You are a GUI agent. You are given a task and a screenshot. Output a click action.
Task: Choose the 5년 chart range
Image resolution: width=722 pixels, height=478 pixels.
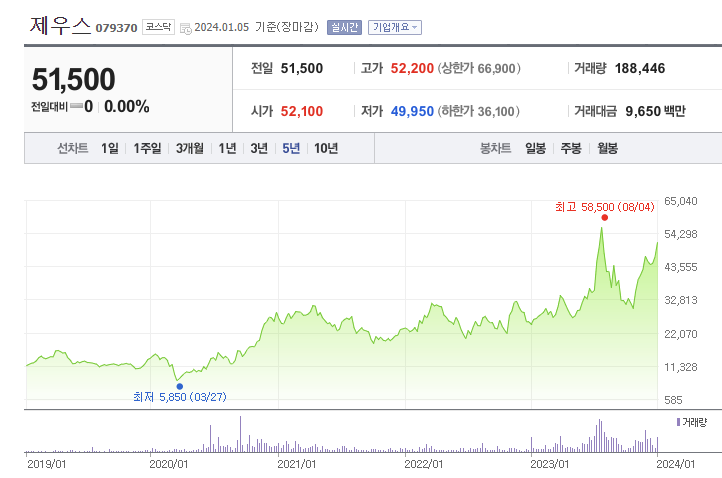(x=291, y=148)
